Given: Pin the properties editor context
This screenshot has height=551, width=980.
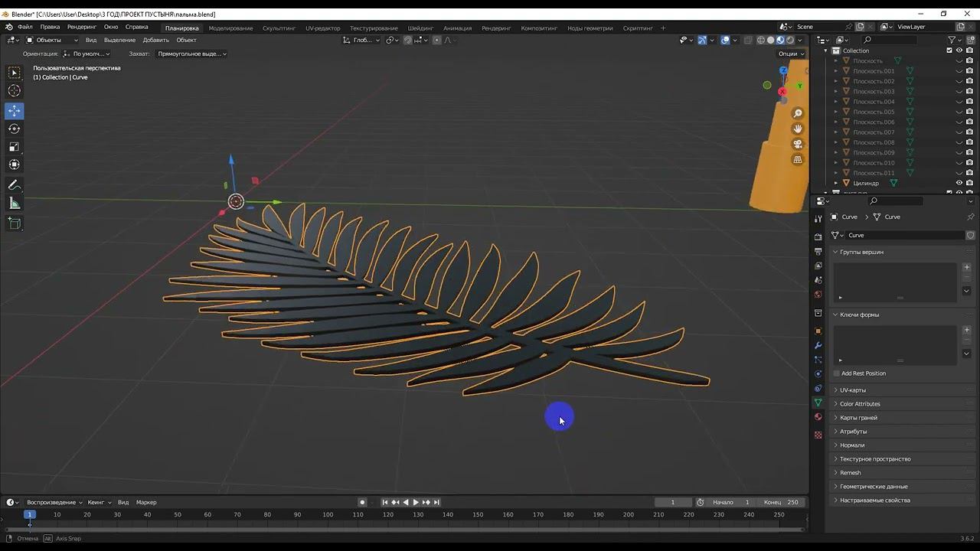Looking at the screenshot, I should (970, 217).
